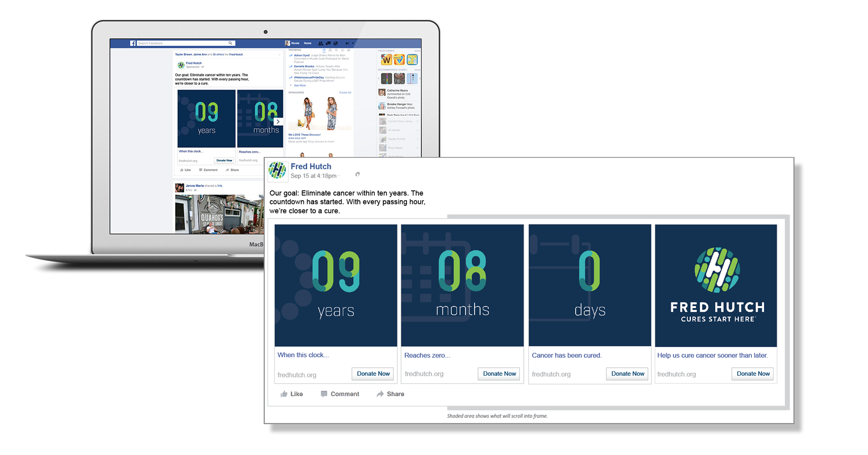Viewport: 868px width, 455px height.
Task: Click Donate Now under 'Cancer has been cured.'
Action: pyautogui.click(x=627, y=374)
